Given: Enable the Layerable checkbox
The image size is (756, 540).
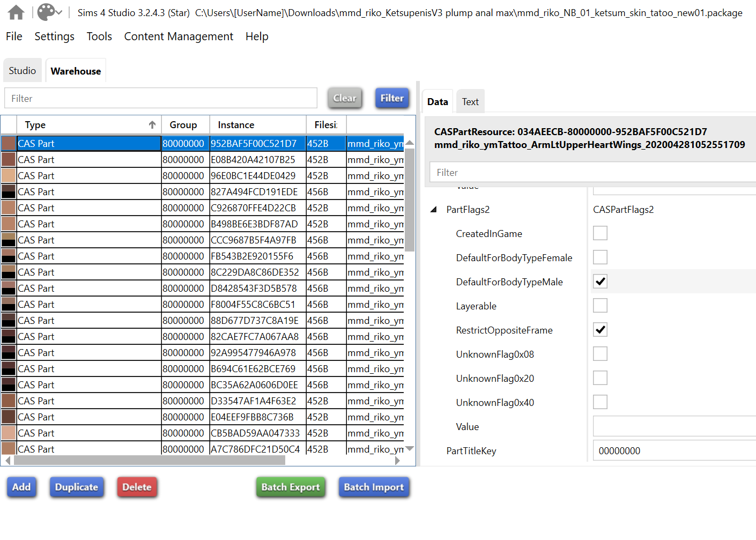Looking at the screenshot, I should point(601,306).
